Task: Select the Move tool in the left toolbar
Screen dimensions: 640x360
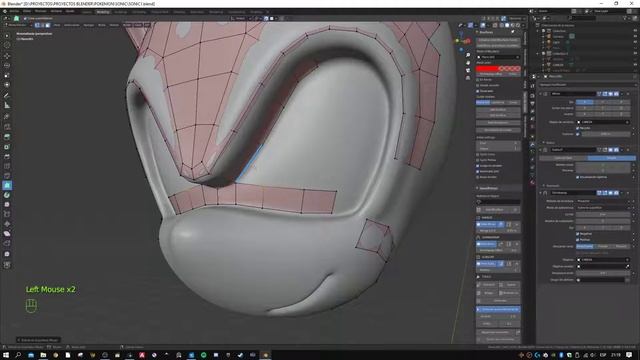Action: pyautogui.click(x=7, y=56)
